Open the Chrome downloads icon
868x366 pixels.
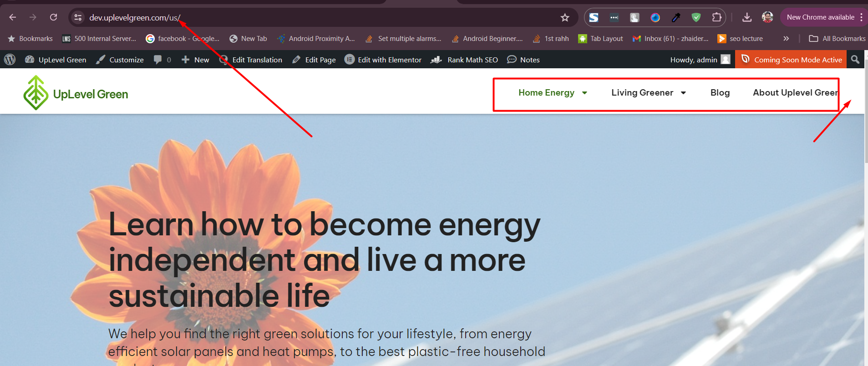click(747, 17)
